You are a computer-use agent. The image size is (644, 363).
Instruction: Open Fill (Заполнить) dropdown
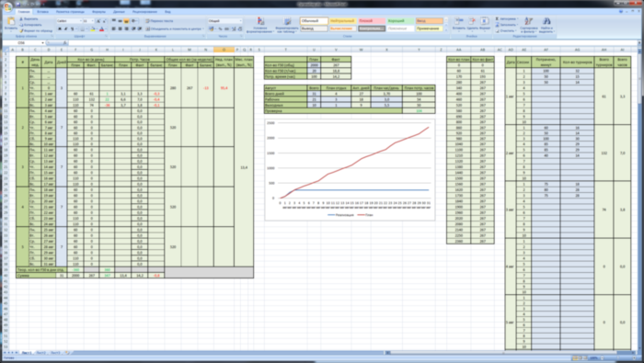tap(507, 25)
